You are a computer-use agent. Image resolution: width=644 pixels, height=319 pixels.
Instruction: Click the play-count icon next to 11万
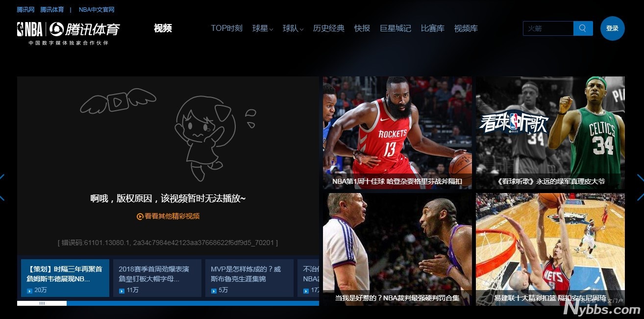click(122, 291)
